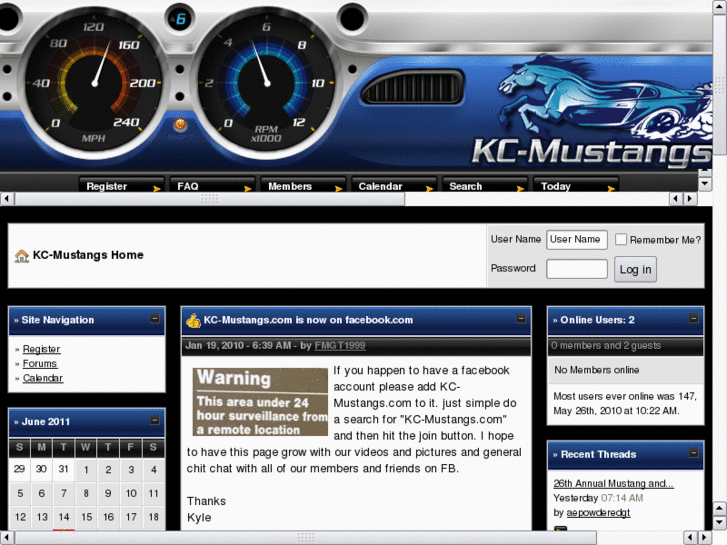Click the house icon beside KC-Mustangs Home
727x545 pixels.
(21, 256)
